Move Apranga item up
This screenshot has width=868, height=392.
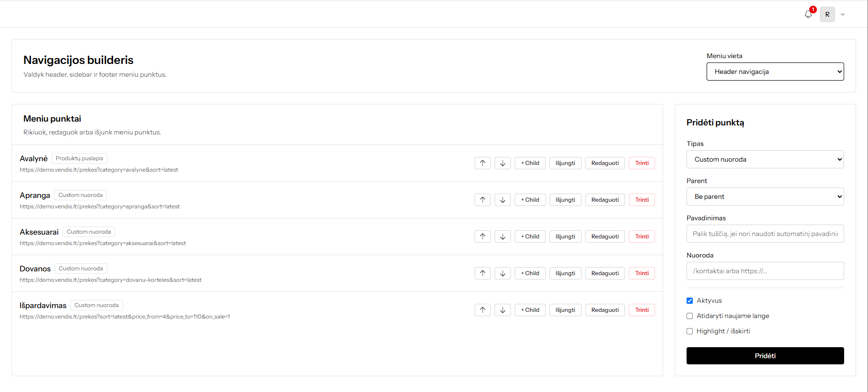coord(483,200)
